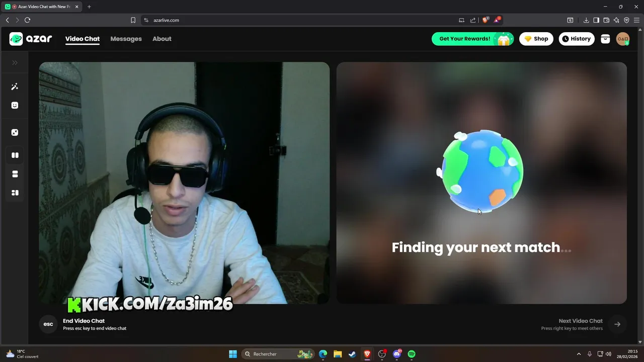Click the local webcam video panel
Viewport: 644px width, 362px height.
click(x=184, y=183)
